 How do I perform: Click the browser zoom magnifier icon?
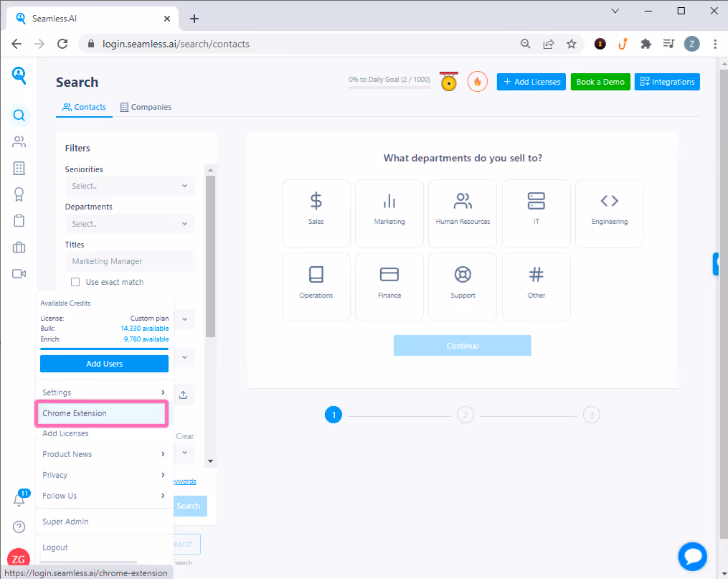(525, 44)
